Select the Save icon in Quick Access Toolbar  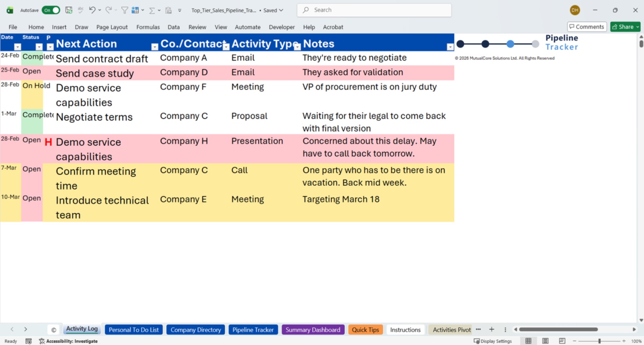[69, 10]
